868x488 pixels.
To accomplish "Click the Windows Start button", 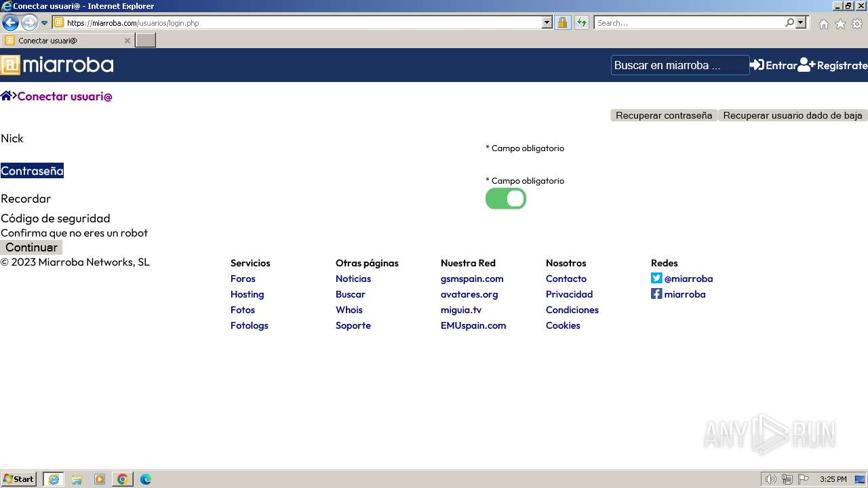I will (x=19, y=479).
